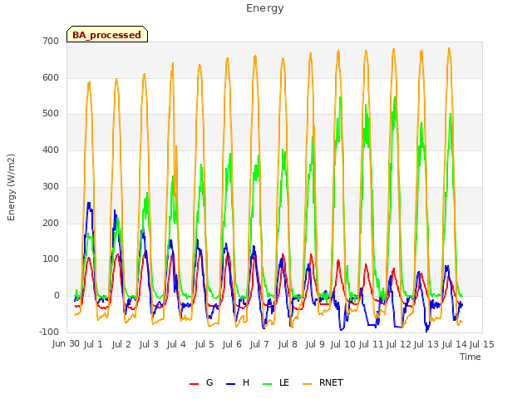Click the Energy chart title
The image size is (532, 399).
click(x=264, y=8)
